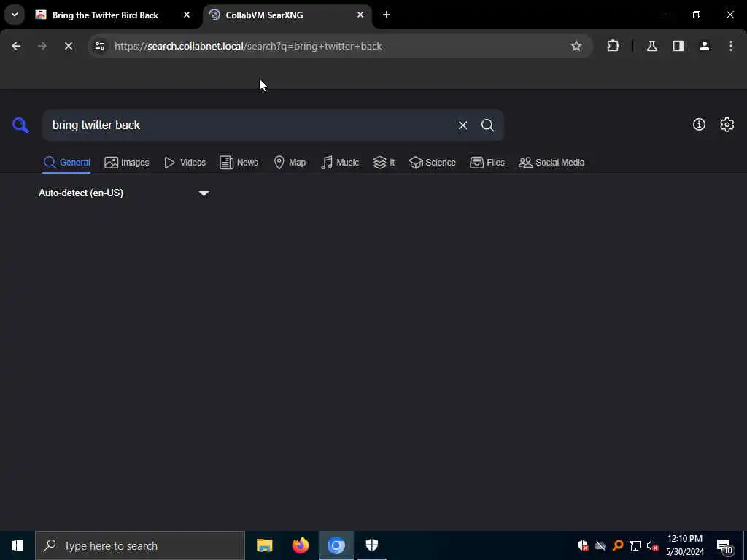Click the orange magnifier tray icon
Image resolution: width=747 pixels, height=560 pixels.
coord(618,545)
